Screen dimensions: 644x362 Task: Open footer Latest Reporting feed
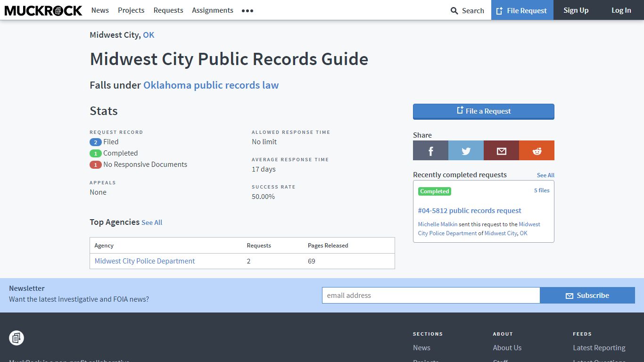pyautogui.click(x=599, y=348)
